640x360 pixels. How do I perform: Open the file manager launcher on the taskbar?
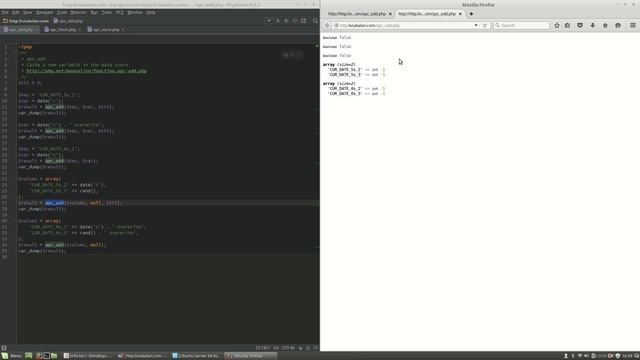click(54, 356)
